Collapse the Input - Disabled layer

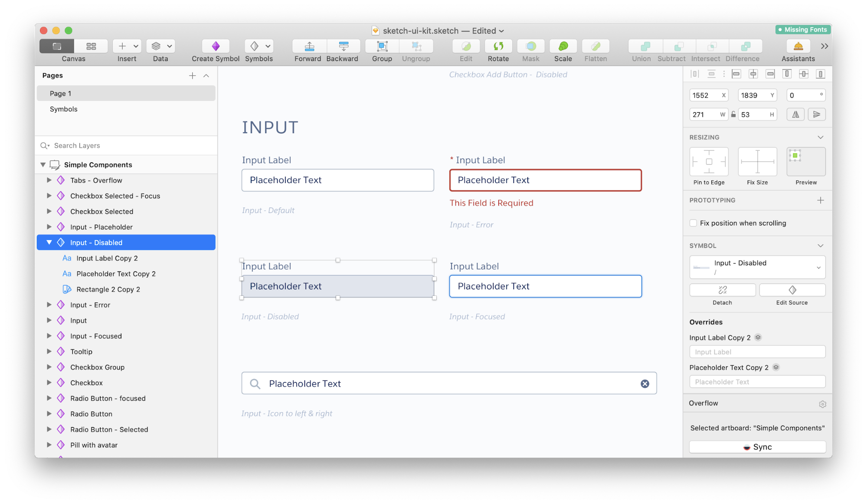tap(49, 242)
